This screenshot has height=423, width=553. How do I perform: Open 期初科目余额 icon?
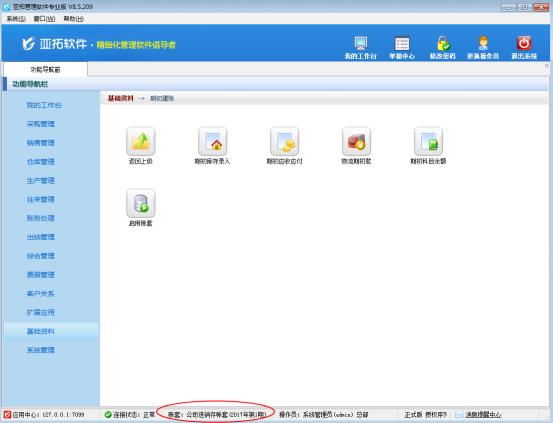pos(429,141)
